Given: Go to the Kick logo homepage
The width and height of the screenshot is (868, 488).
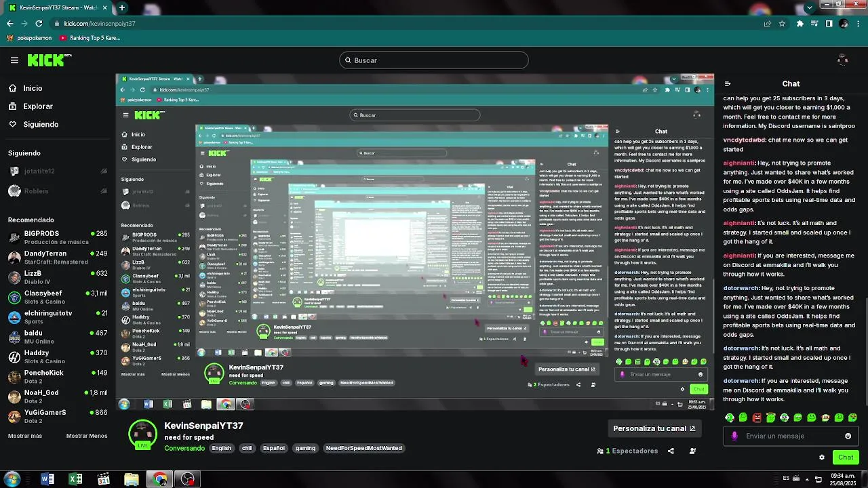Looking at the screenshot, I should 49,60.
